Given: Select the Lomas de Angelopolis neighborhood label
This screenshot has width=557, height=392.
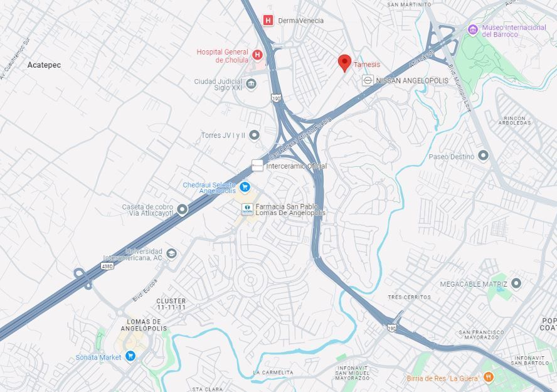Looking at the screenshot, I should 144,325.
